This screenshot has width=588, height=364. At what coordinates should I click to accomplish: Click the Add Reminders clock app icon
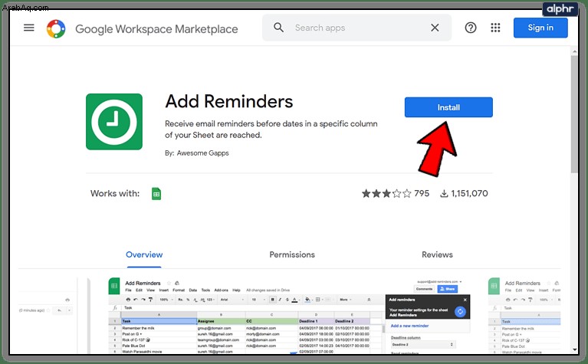[114, 122]
